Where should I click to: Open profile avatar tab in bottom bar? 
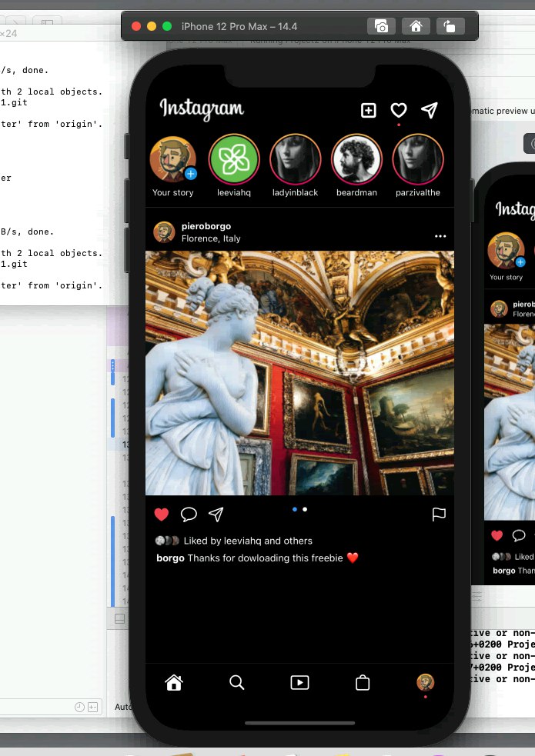pos(426,682)
